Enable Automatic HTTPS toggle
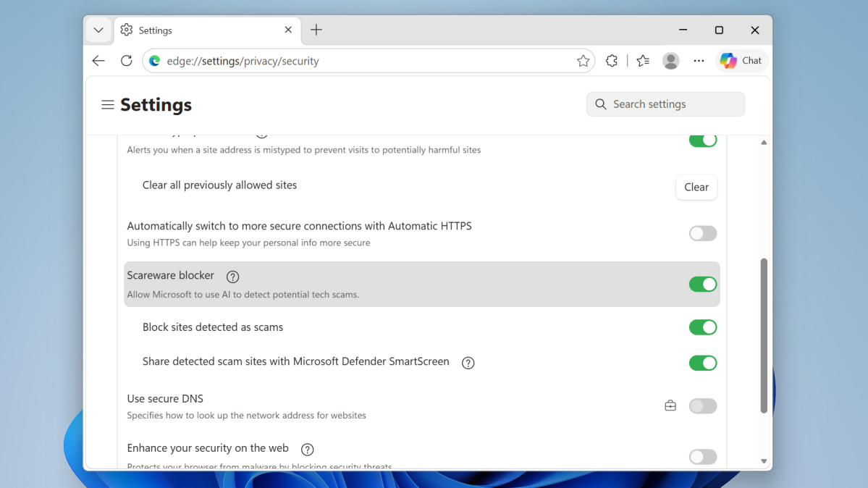Screen dimensions: 868x488 click(x=703, y=233)
